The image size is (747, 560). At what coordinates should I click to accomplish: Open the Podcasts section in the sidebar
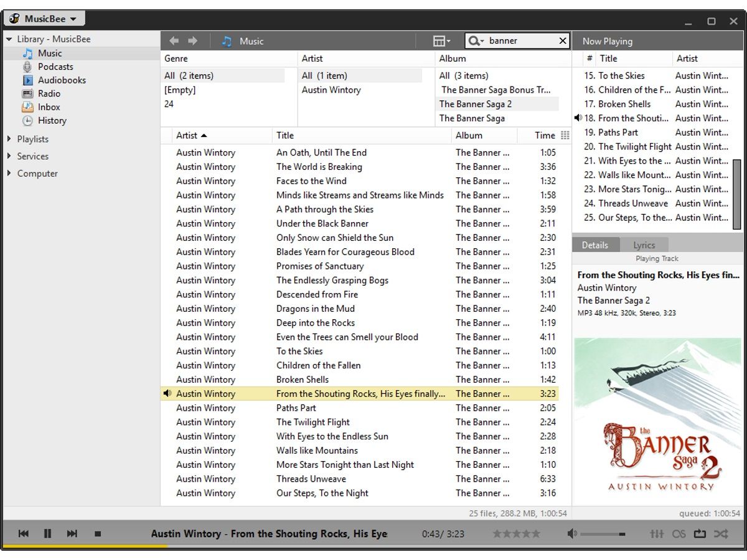click(x=55, y=67)
